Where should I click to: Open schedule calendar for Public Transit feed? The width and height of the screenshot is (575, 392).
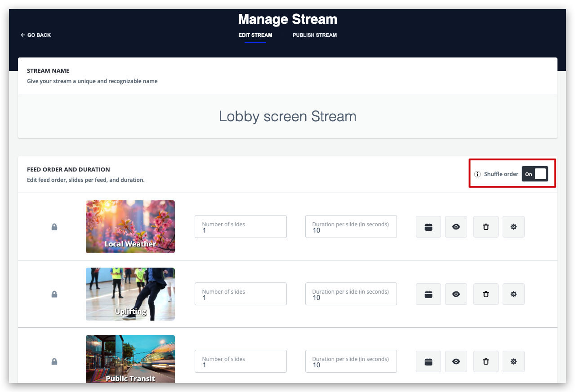tap(428, 361)
